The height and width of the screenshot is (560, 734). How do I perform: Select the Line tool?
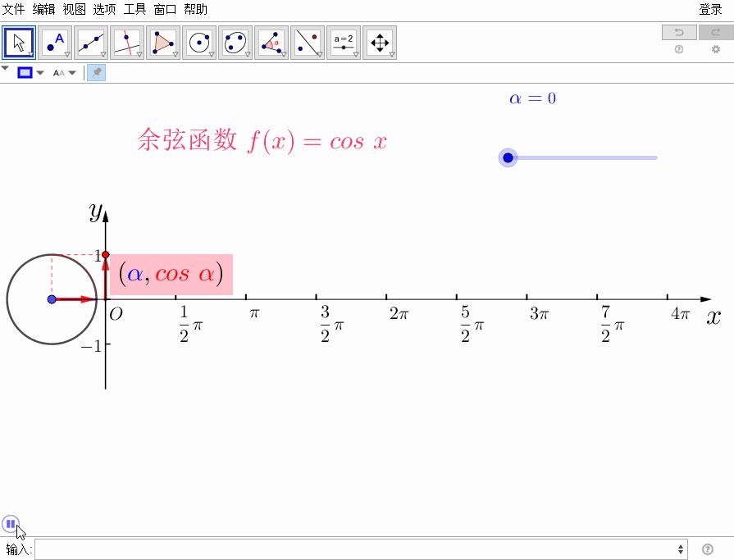pos(91,42)
